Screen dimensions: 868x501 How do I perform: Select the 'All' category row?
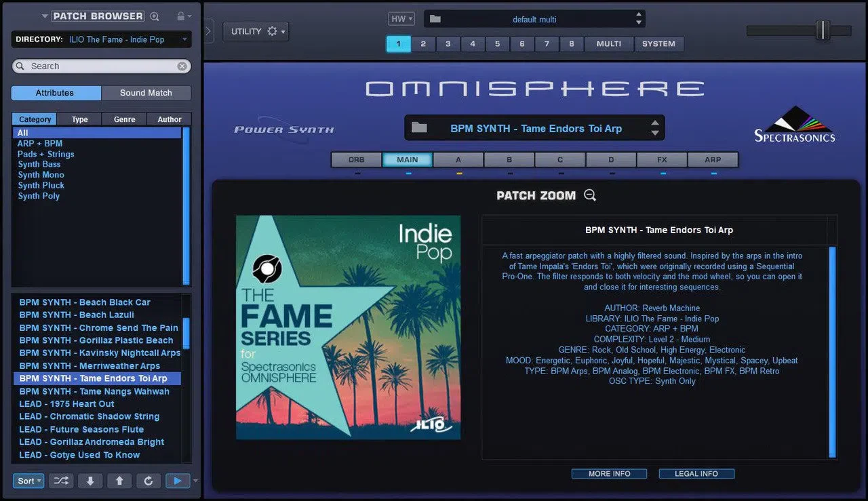point(97,133)
